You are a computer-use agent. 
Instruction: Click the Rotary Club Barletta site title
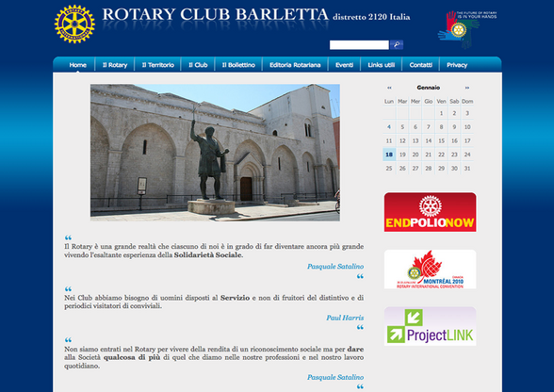(x=216, y=14)
